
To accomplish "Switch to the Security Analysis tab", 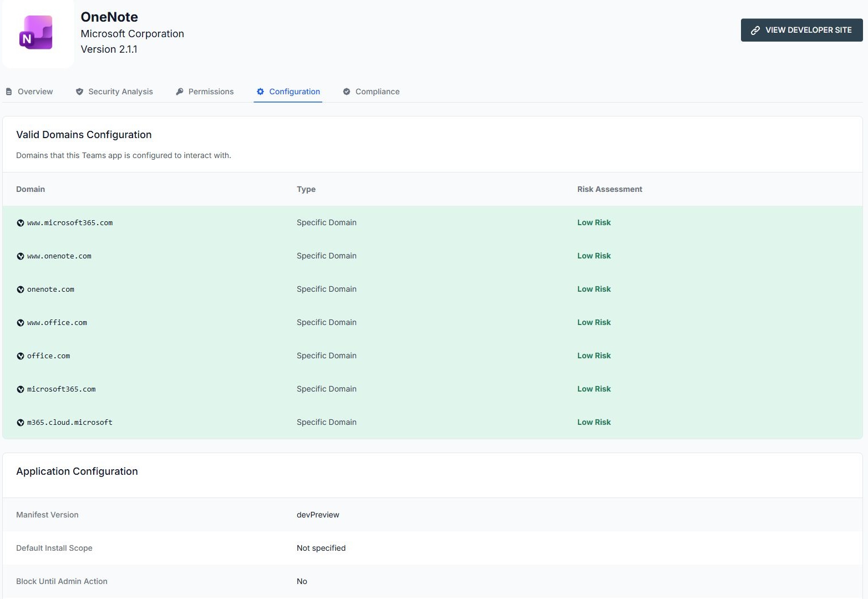I will click(x=114, y=92).
